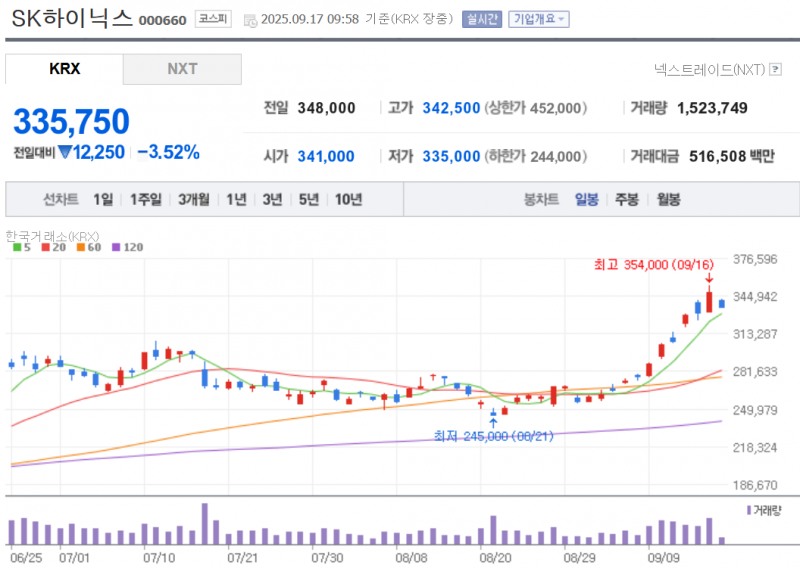Image resolution: width=800 pixels, height=568 pixels.
Task: Select the 5년 line chart
Action: [309, 199]
